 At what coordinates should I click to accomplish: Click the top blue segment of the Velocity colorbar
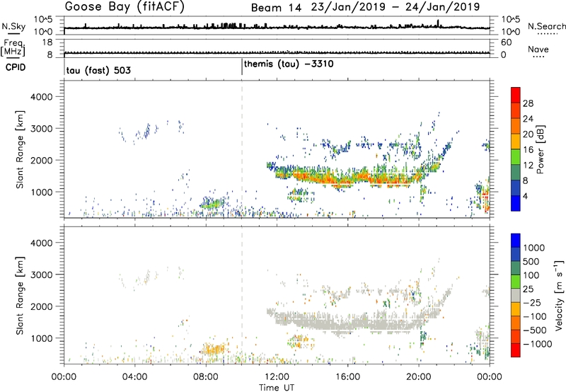click(516, 241)
